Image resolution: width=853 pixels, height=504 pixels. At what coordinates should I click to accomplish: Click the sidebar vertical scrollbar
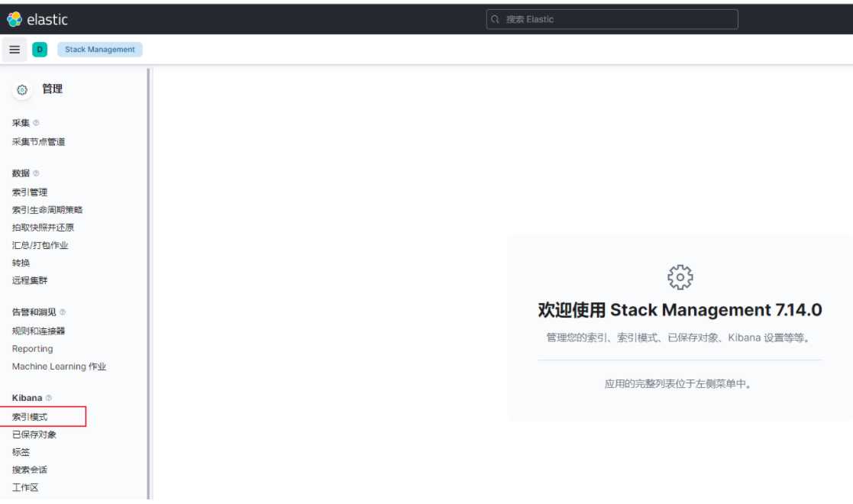click(x=148, y=283)
